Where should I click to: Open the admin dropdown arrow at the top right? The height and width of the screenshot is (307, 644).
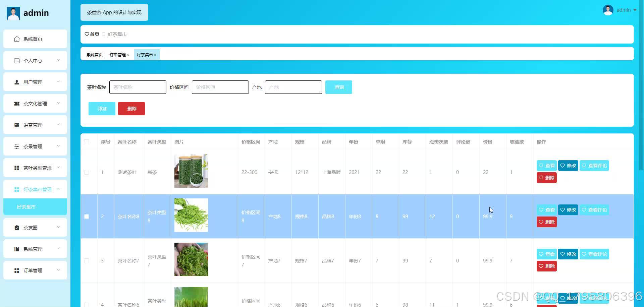click(635, 10)
